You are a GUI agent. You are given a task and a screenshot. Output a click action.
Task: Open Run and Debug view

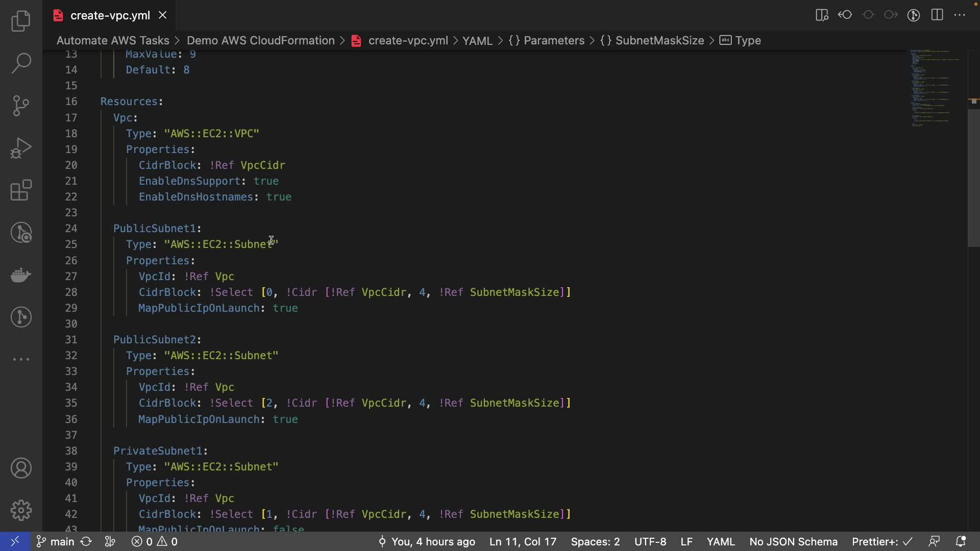click(x=21, y=148)
